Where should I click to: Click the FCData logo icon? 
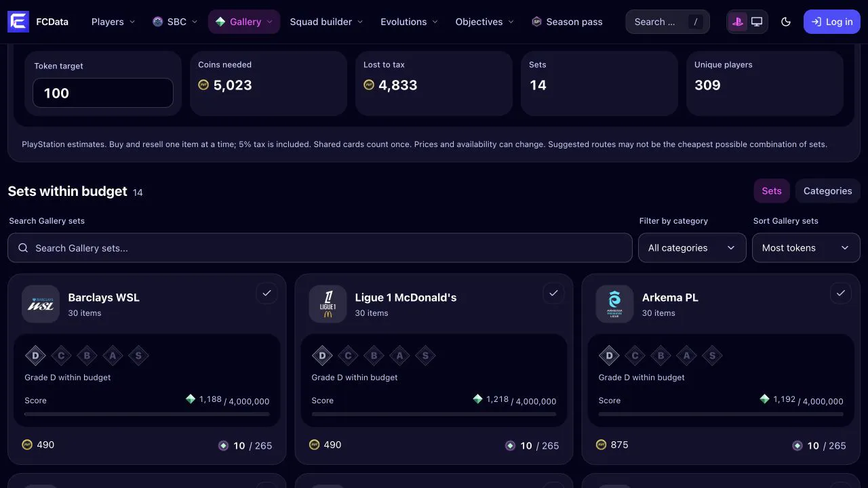(18, 22)
